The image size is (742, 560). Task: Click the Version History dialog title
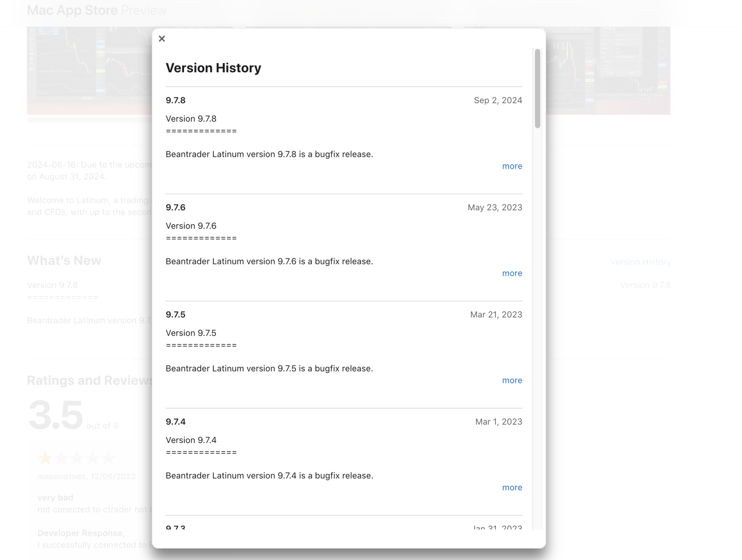click(x=213, y=68)
